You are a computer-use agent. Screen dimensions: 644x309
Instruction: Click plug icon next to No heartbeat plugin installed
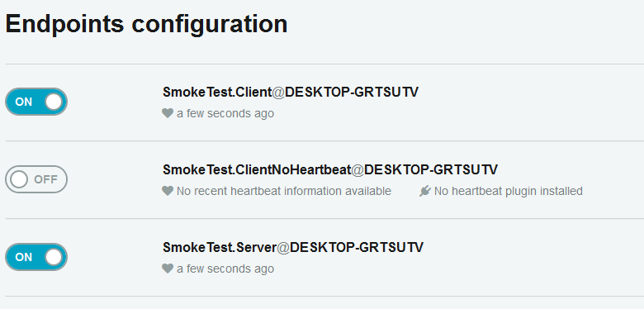coord(425,191)
